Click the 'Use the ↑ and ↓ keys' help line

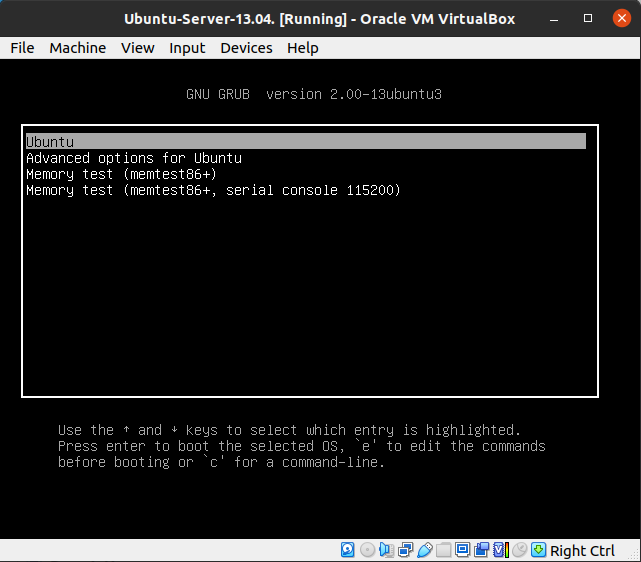click(289, 430)
